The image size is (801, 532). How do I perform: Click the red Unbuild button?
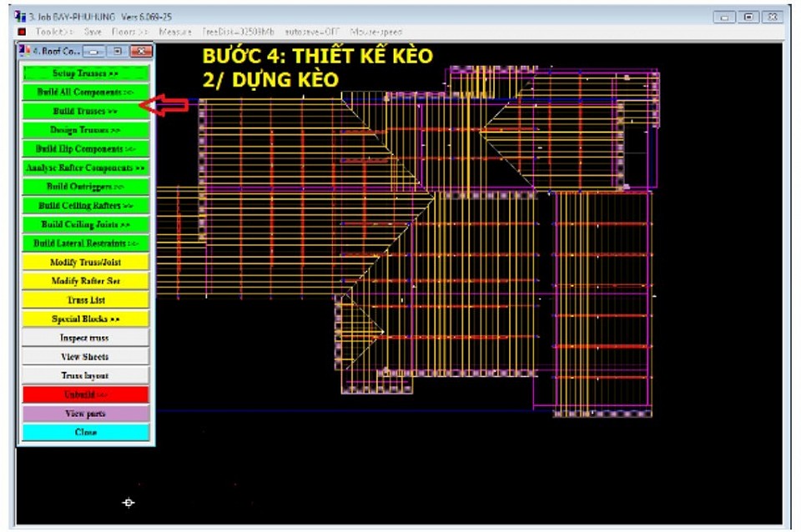click(x=84, y=394)
